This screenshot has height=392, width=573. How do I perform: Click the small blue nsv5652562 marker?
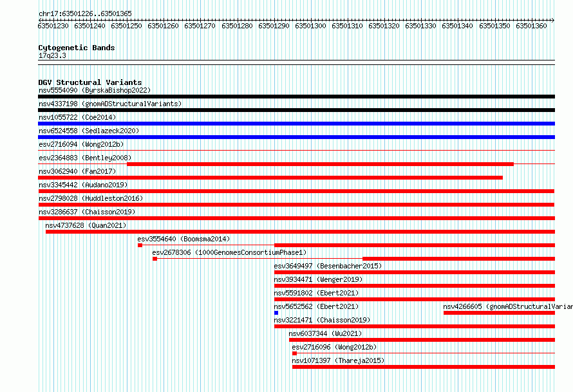[276, 313]
